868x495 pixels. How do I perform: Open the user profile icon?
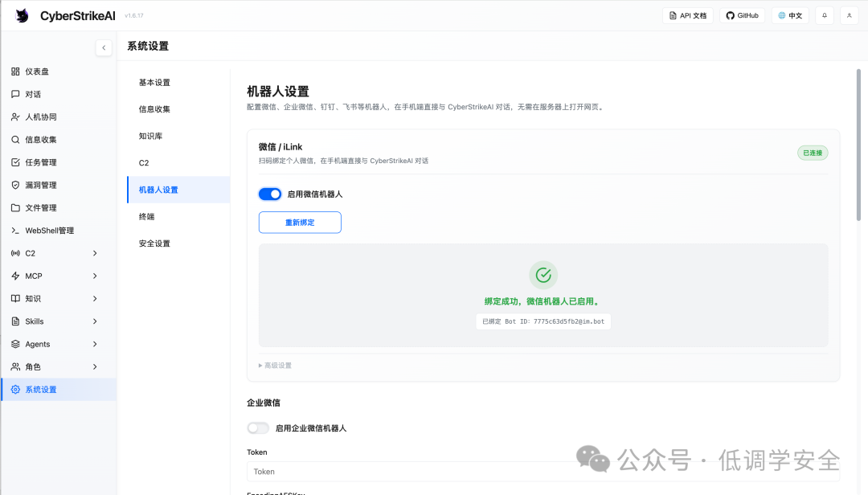point(850,15)
